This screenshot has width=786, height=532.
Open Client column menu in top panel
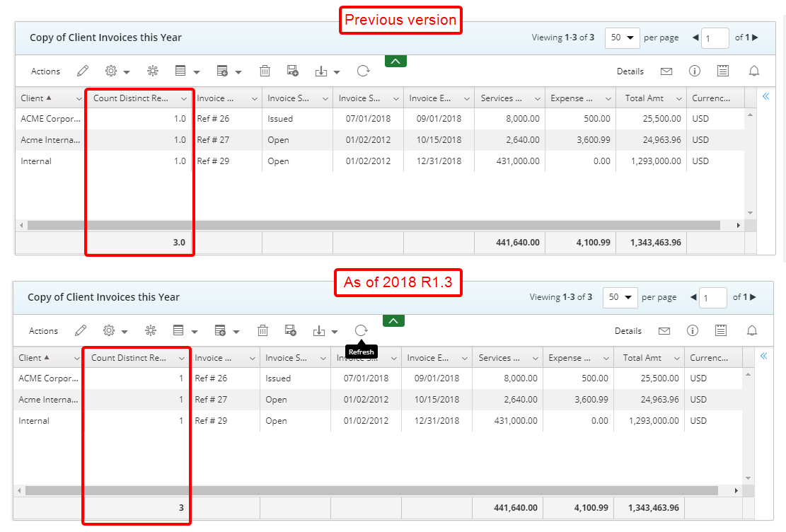79,99
